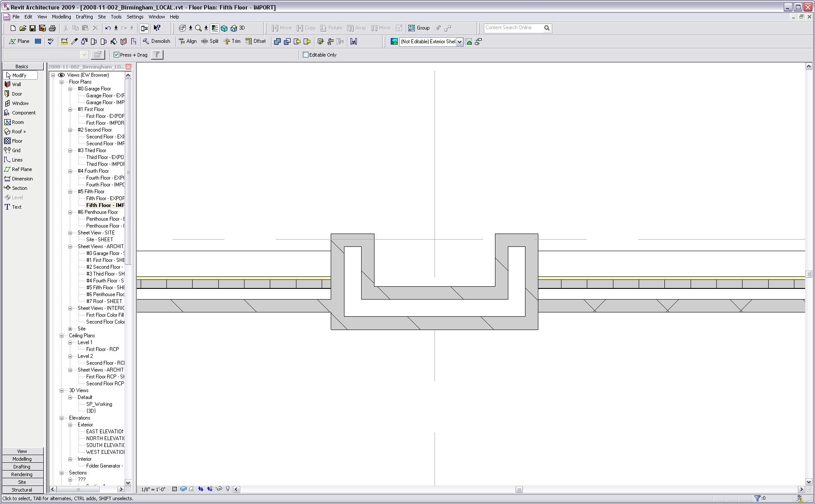Switch to the Rendering panel tab
Image resolution: width=815 pixels, height=504 pixels.
[x=22, y=474]
